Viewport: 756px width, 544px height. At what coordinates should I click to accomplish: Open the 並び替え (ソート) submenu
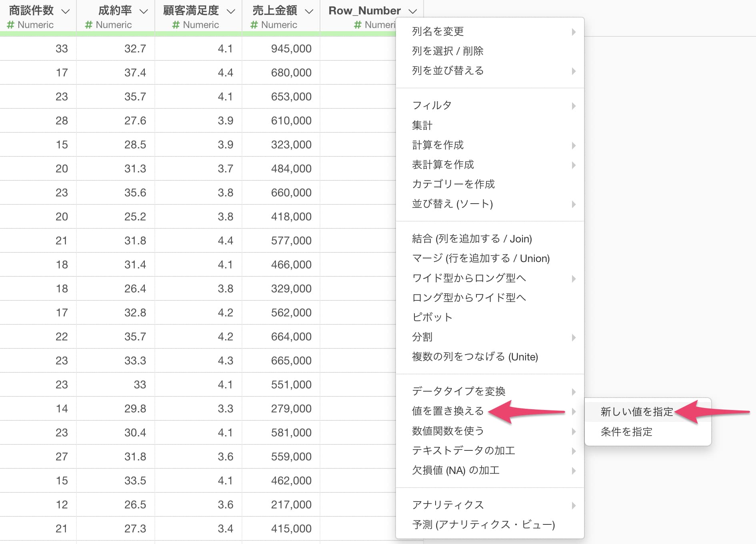[x=490, y=204]
